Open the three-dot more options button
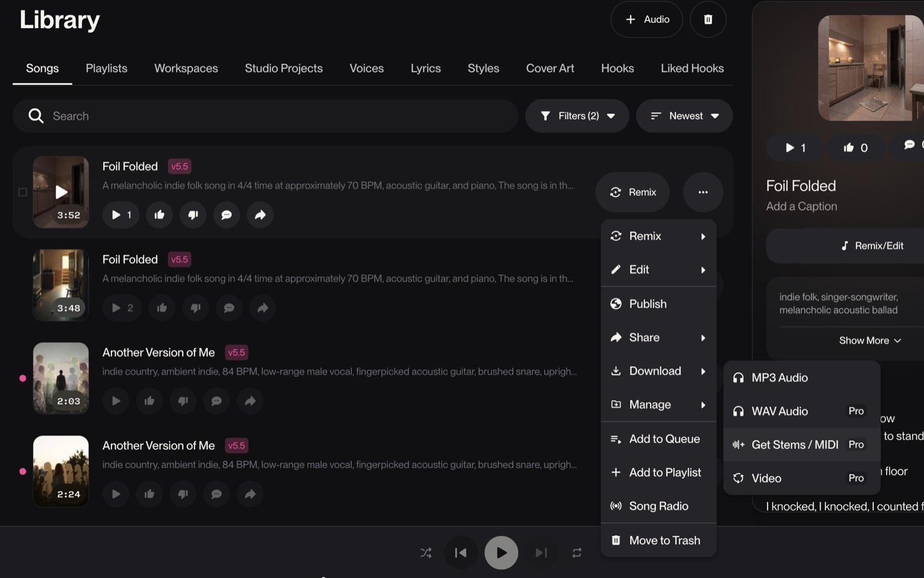 tap(703, 192)
